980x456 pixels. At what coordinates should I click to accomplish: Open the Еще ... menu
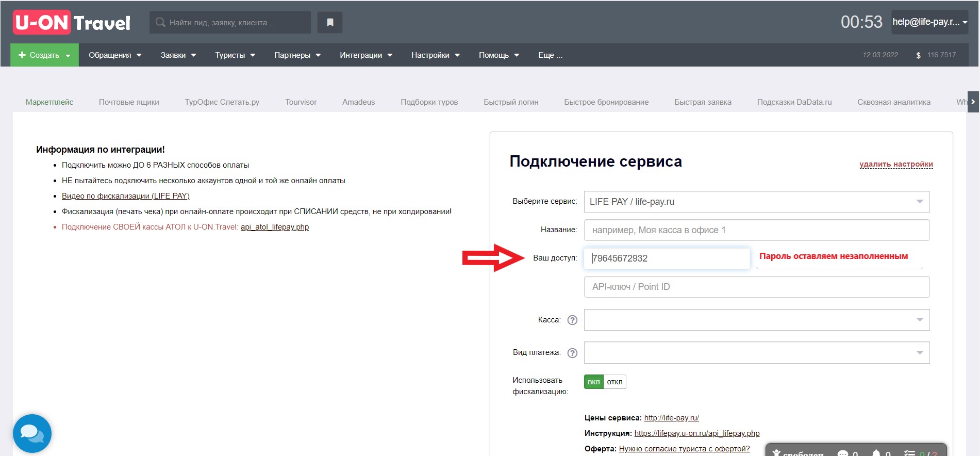pyautogui.click(x=550, y=55)
